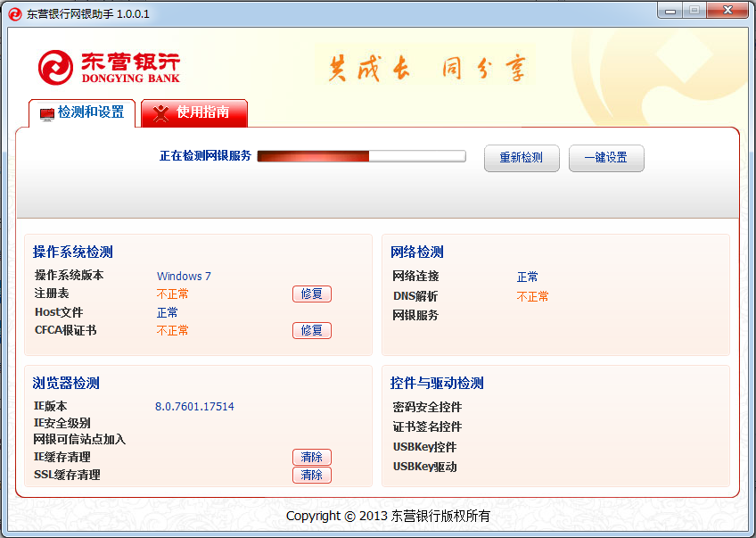Click the app icon in title bar
Image resolution: width=756 pixels, height=538 pixels.
[x=15, y=14]
